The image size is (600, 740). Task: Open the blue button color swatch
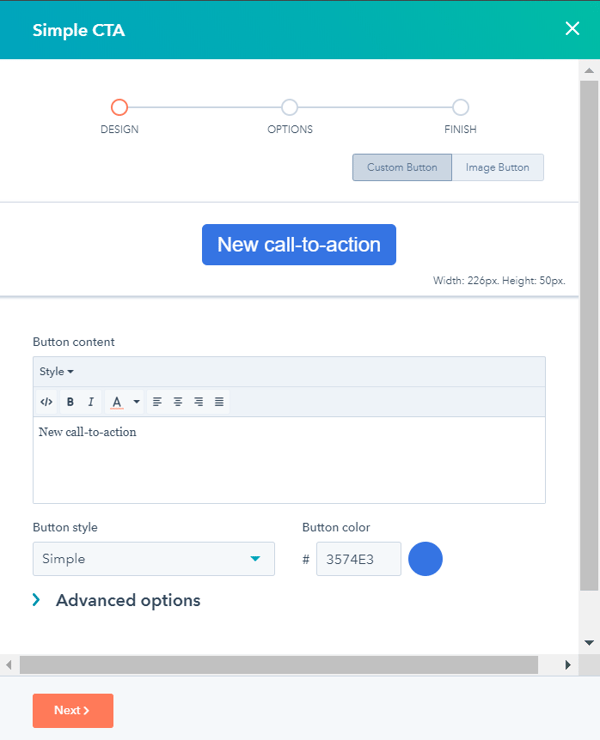pyautogui.click(x=425, y=559)
